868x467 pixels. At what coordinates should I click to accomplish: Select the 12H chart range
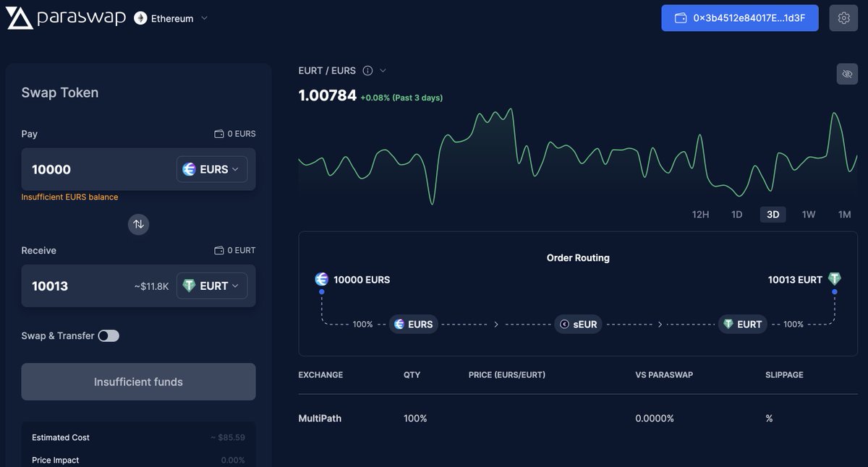tap(700, 215)
